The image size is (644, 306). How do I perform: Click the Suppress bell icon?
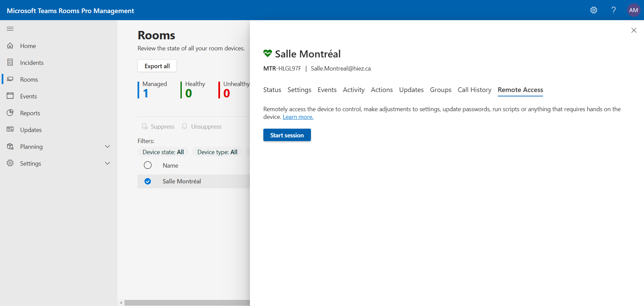coord(145,126)
